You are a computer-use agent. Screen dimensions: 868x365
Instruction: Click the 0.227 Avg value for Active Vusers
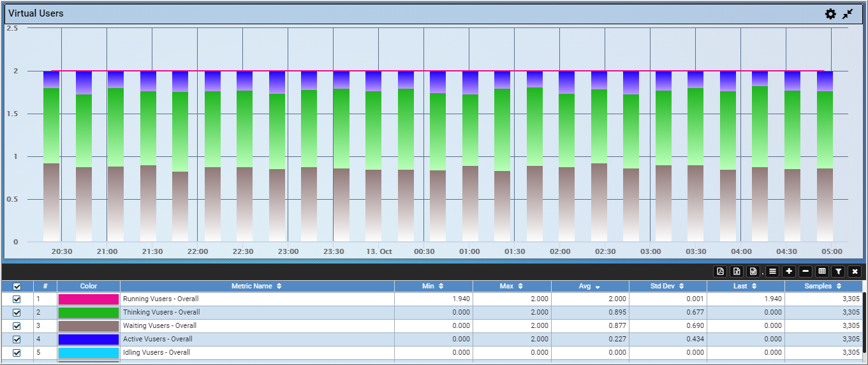click(x=616, y=339)
